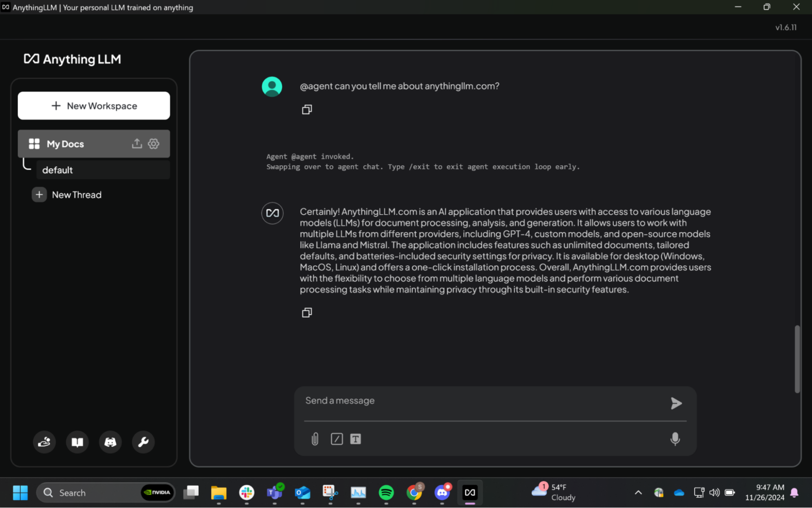
Task: Open Microsoft Teams from taskbar
Action: pos(275,493)
